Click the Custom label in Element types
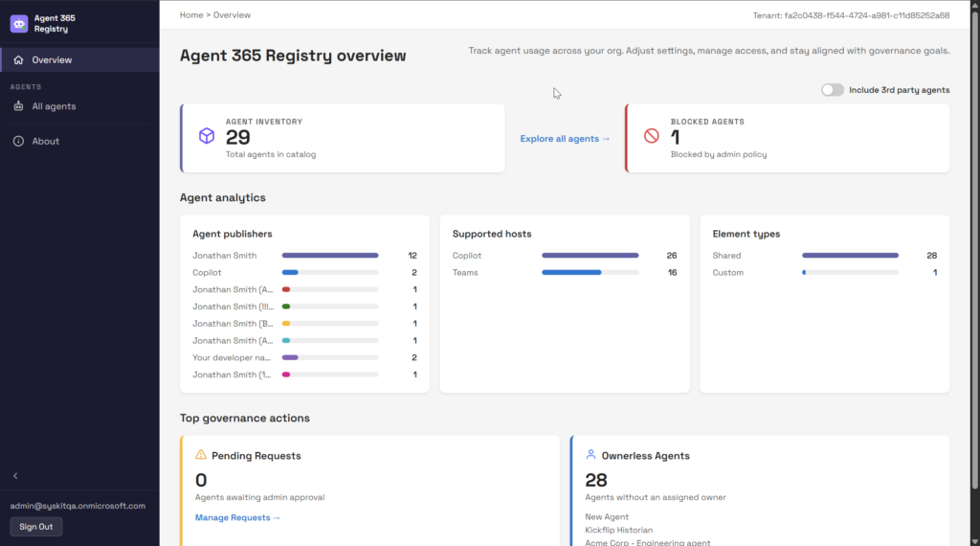 pos(728,273)
